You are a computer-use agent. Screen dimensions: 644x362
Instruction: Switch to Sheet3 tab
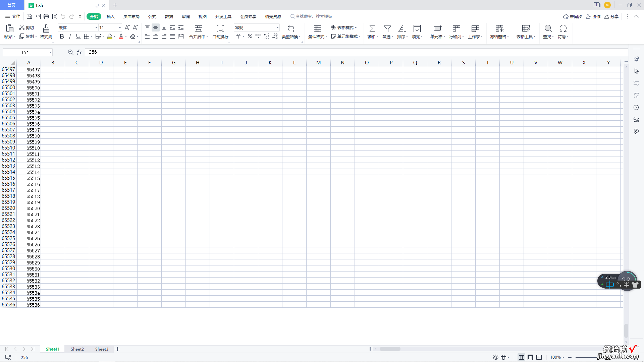coord(102,349)
